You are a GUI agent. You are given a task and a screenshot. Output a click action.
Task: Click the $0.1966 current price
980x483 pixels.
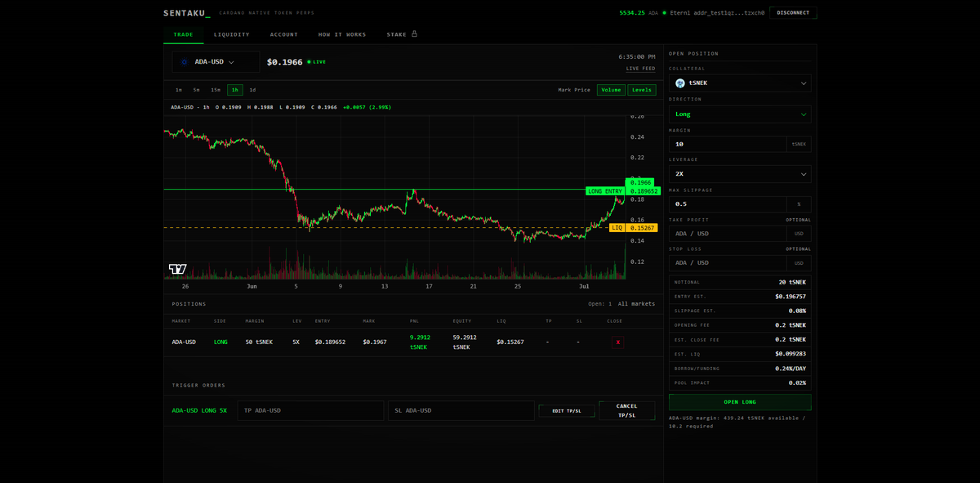284,62
